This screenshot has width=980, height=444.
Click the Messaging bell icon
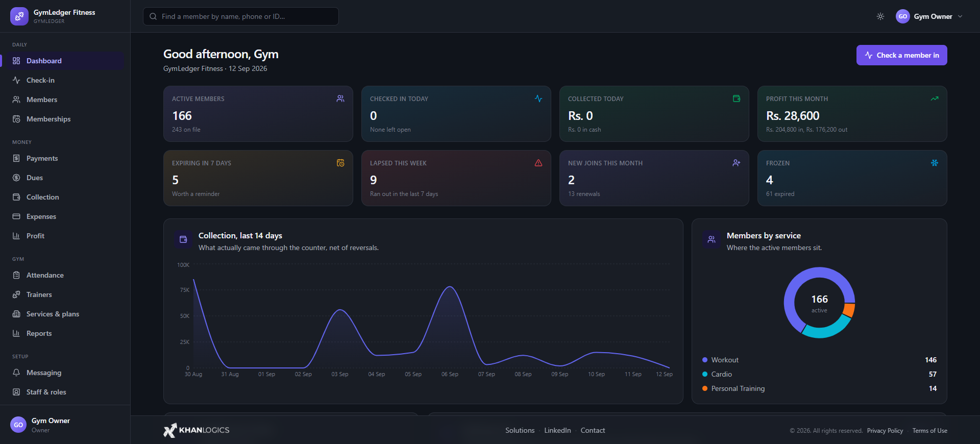coord(16,373)
